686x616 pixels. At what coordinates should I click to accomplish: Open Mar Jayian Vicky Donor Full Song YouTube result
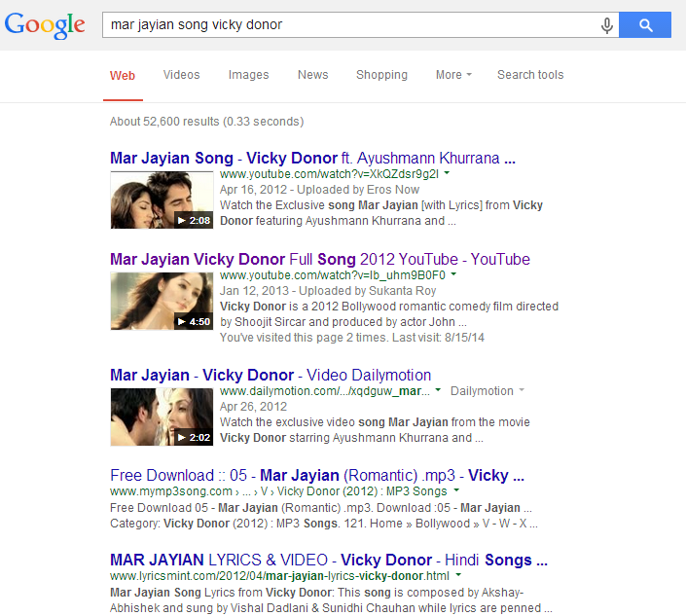(x=320, y=259)
